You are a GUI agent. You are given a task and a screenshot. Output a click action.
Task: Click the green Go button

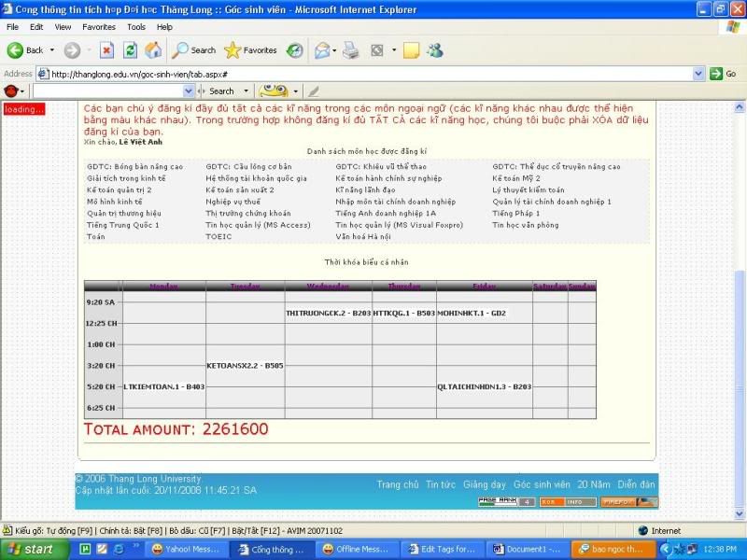pyautogui.click(x=722, y=74)
